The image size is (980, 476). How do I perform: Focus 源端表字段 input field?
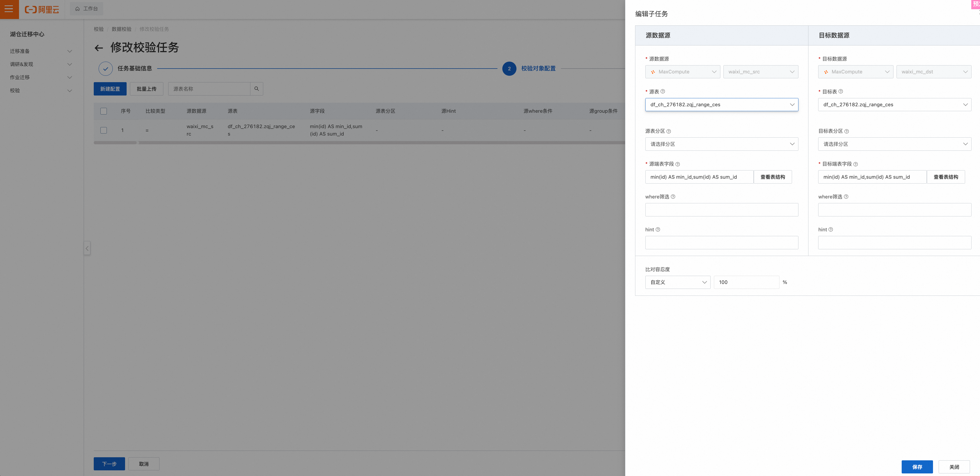click(x=699, y=177)
